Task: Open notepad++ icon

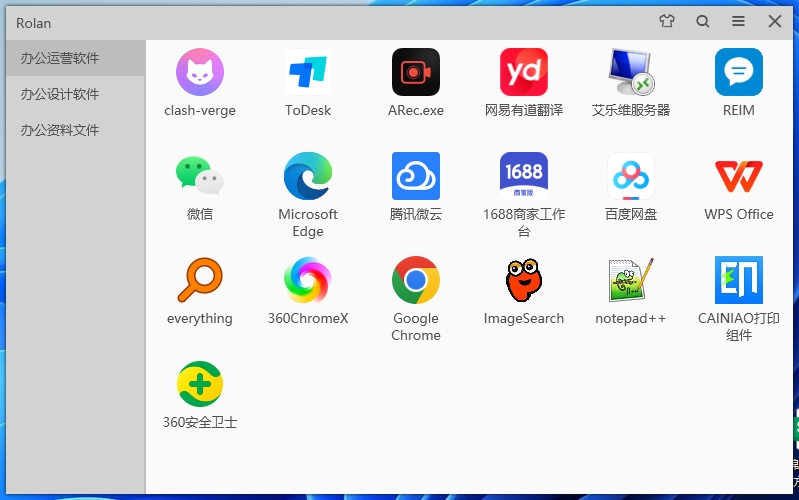Action: pos(631,280)
